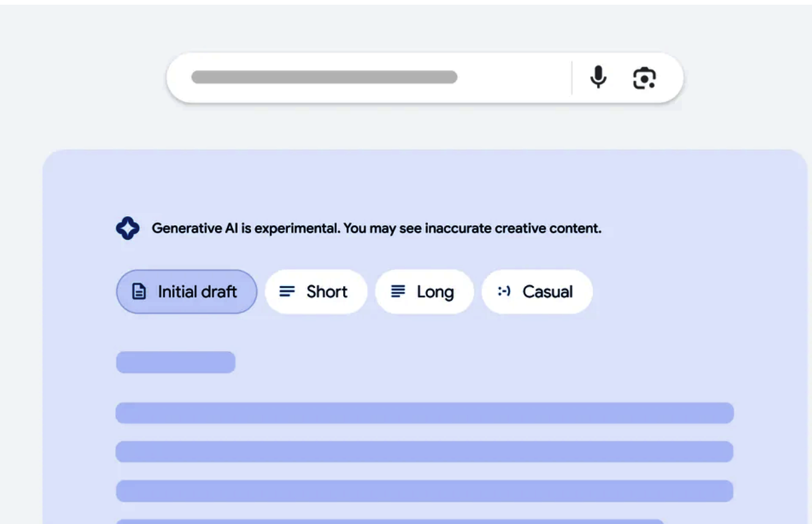
Task: Click the partially visible bottom placeholder line
Action: click(x=390, y=521)
